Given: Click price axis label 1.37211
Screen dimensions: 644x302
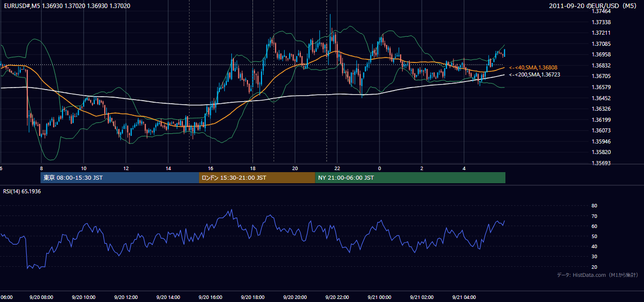Looking at the screenshot, I should [x=602, y=33].
